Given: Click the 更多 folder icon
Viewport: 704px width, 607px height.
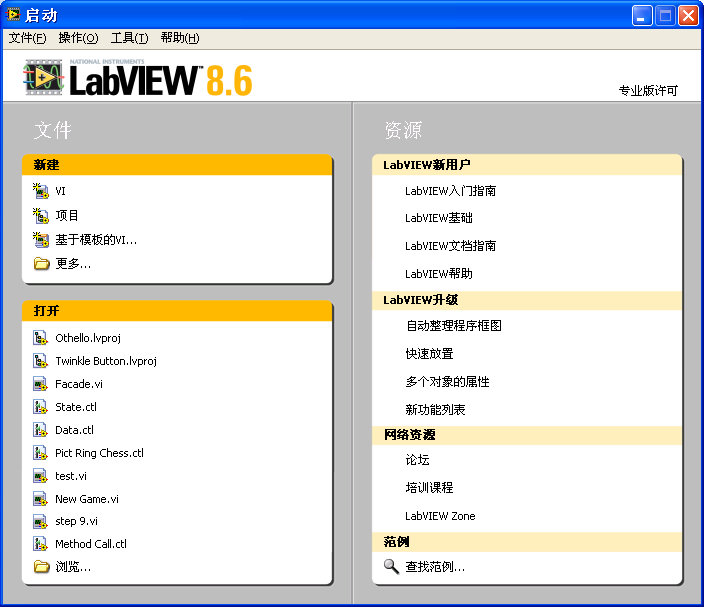Looking at the screenshot, I should 41,264.
